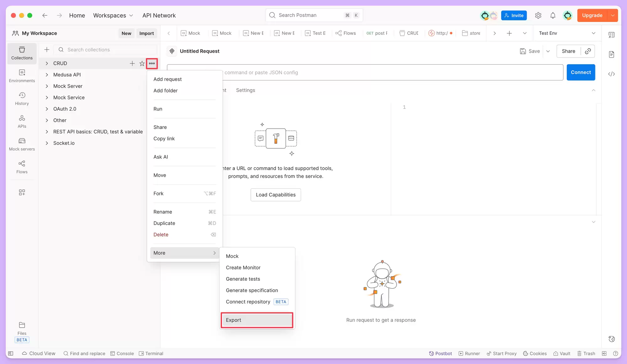Select Export in the More submenu

point(257,320)
